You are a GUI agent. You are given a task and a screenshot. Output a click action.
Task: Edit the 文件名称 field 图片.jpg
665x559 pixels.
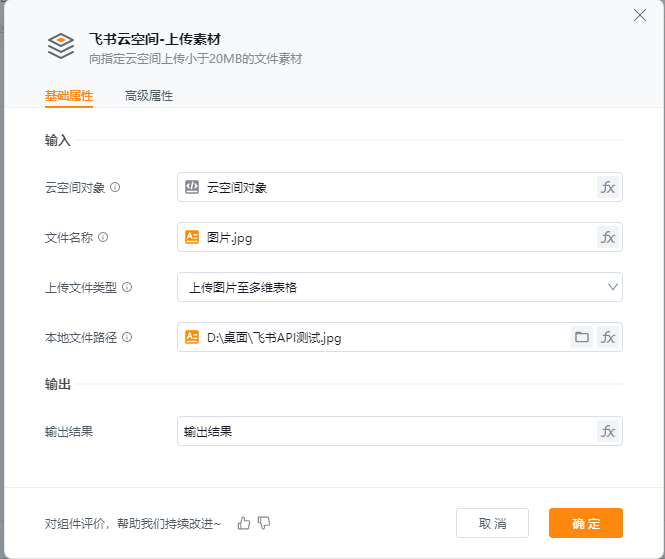point(400,237)
